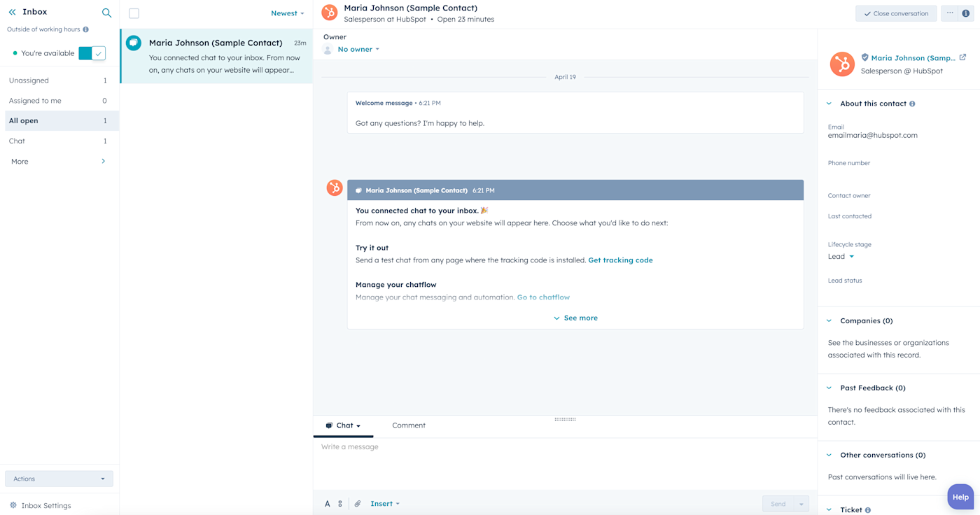This screenshot has height=515, width=980.
Task: Collapse the Inbox sidebar with double-arrow icon
Action: click(x=12, y=12)
